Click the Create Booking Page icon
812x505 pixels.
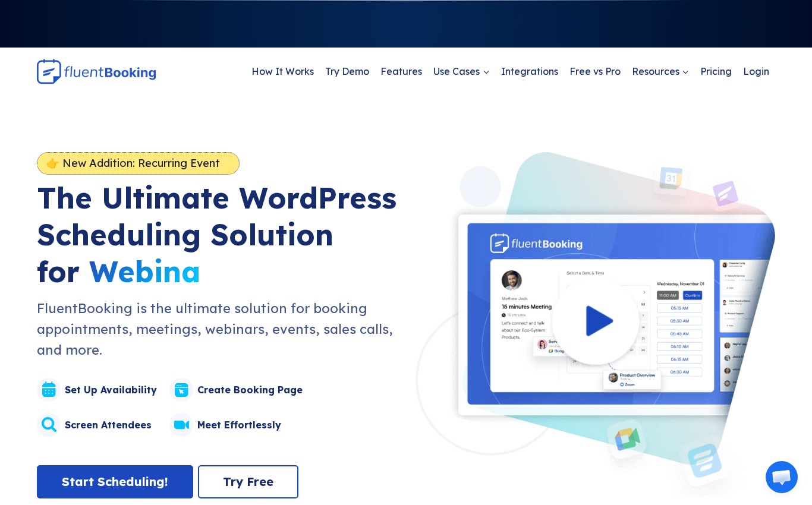(181, 390)
